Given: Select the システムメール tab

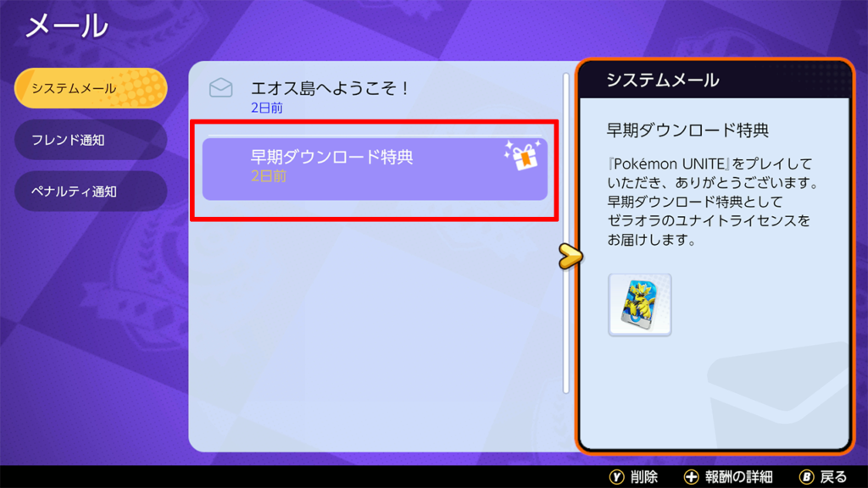Looking at the screenshot, I should tap(91, 88).
